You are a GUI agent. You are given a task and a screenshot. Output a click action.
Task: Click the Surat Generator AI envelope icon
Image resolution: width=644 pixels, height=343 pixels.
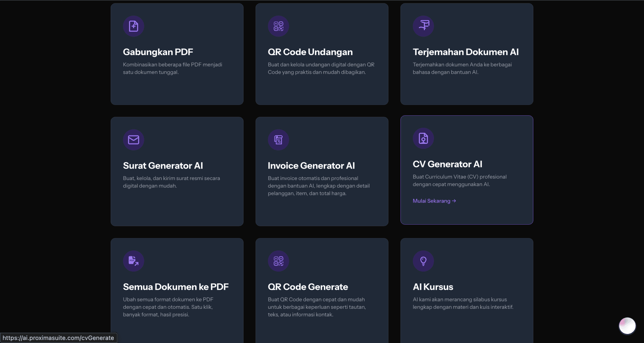tap(133, 140)
